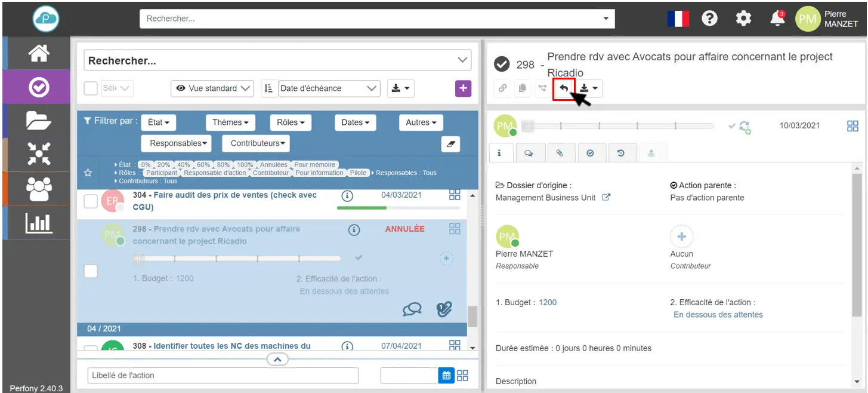Screen dimensions: 868x393
Task: Open the Vue standard view dropdown
Action: [x=212, y=88]
